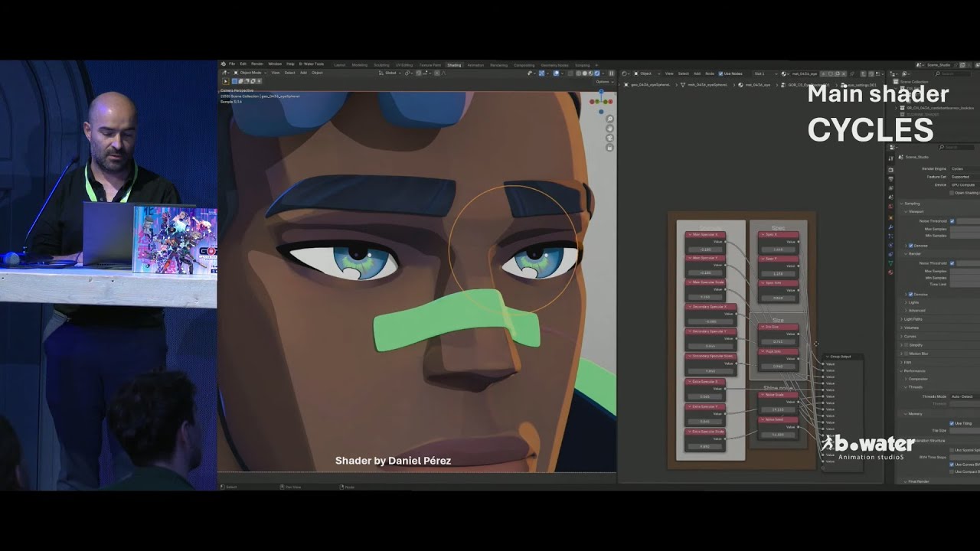Viewport: 980px width, 551px height.
Task: Expand the Volumes panel
Action: (x=910, y=328)
